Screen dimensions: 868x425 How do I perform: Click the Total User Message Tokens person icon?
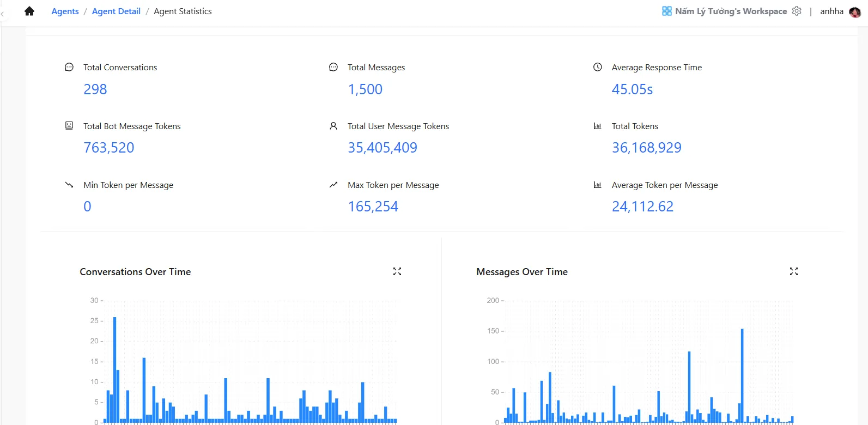pyautogui.click(x=333, y=126)
